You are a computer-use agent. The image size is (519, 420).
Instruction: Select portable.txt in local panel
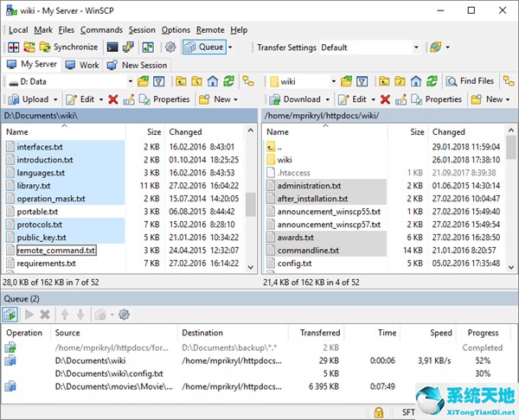coord(37,212)
